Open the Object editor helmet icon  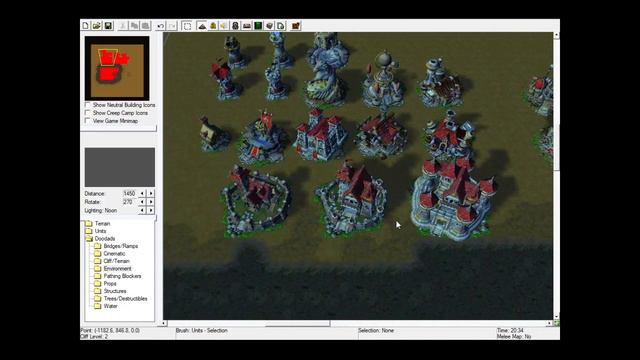click(x=235, y=26)
